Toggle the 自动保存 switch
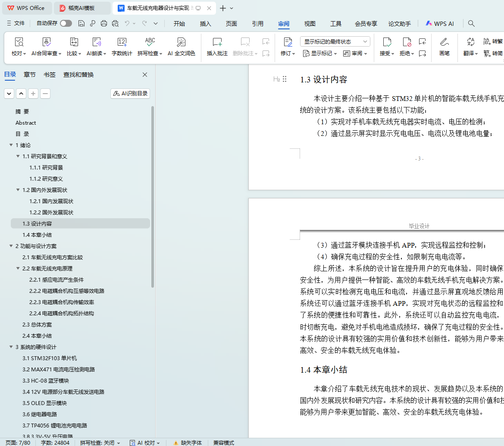Viewport: 504px width, 446px height. pos(66,24)
